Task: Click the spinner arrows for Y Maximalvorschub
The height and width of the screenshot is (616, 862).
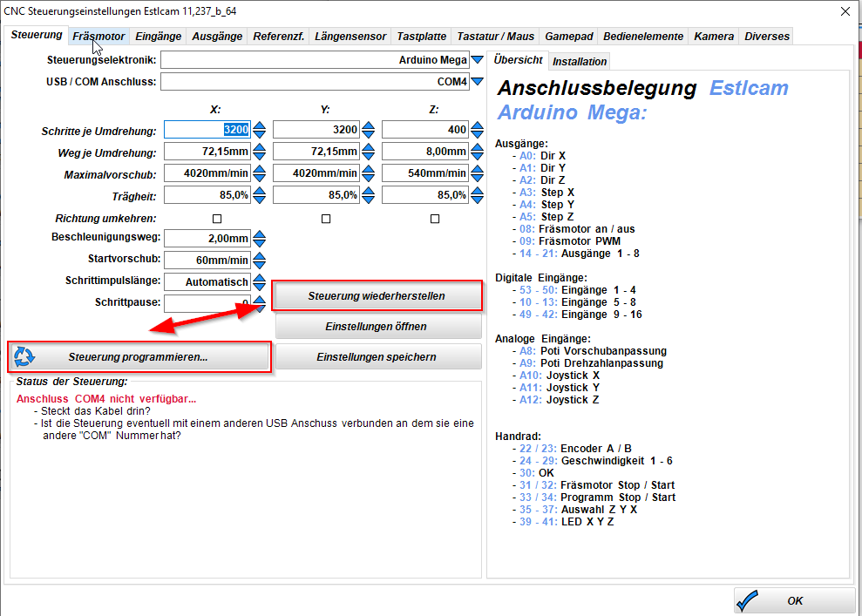Action: 369,173
